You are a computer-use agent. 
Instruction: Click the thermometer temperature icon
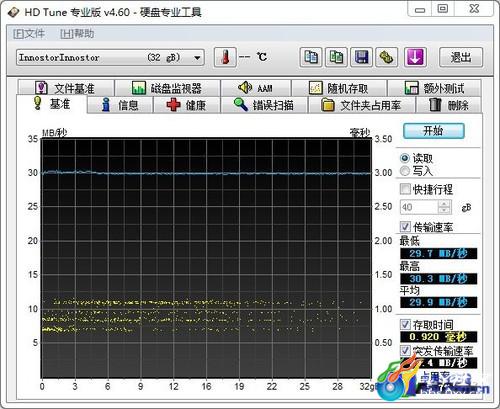[x=225, y=57]
